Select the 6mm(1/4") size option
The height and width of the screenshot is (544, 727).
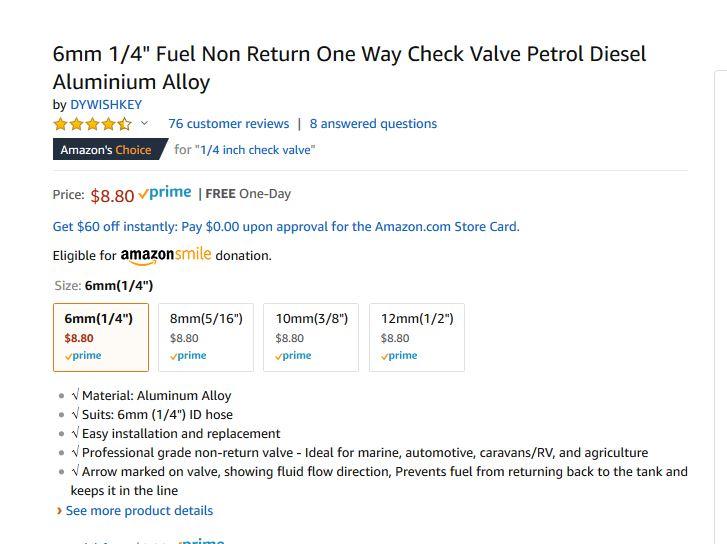[x=101, y=337]
